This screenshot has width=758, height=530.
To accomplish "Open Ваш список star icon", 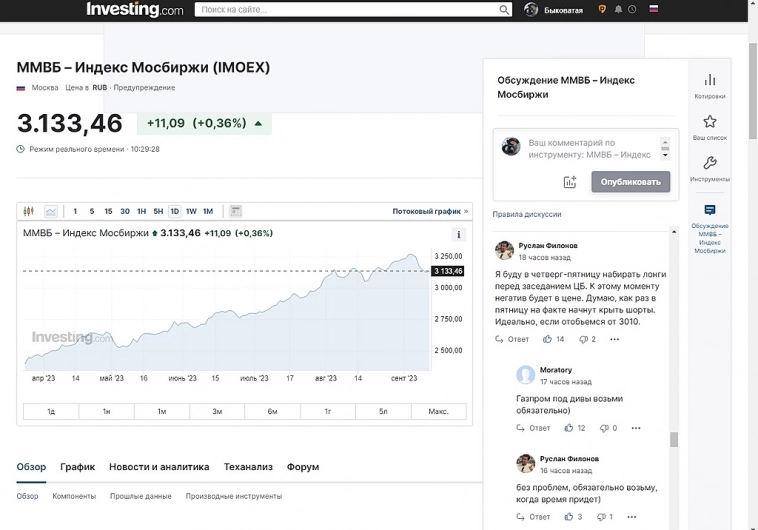I will click(710, 126).
